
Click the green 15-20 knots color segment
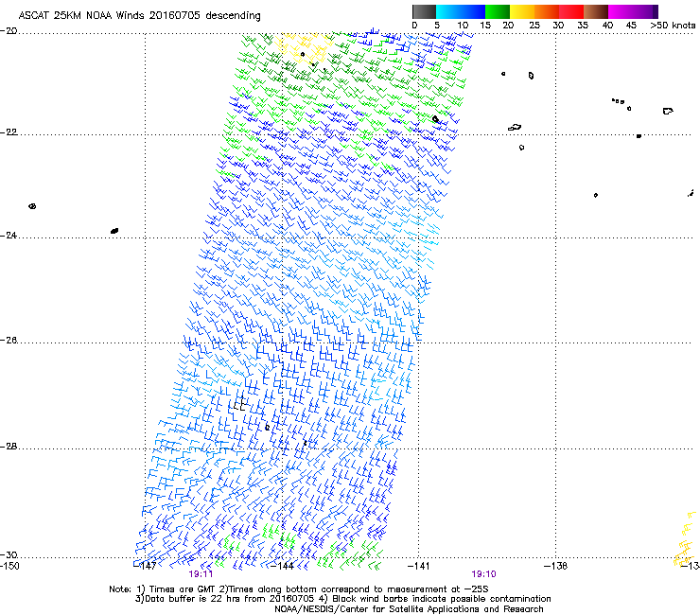click(x=498, y=11)
